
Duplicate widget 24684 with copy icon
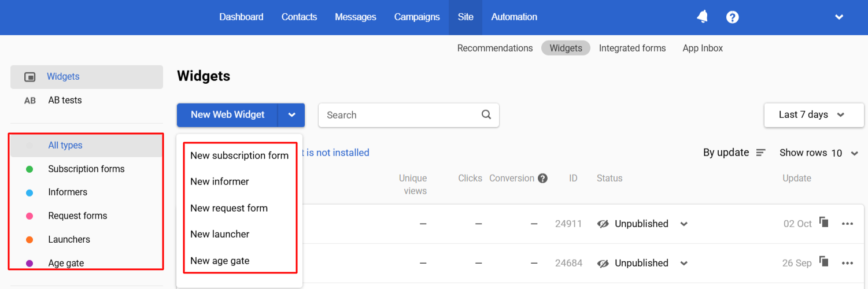click(824, 262)
